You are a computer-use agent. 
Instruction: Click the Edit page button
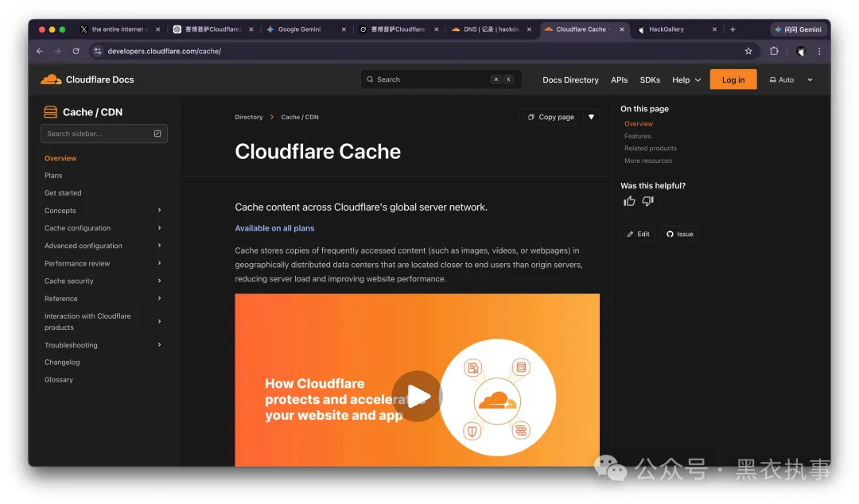(638, 234)
